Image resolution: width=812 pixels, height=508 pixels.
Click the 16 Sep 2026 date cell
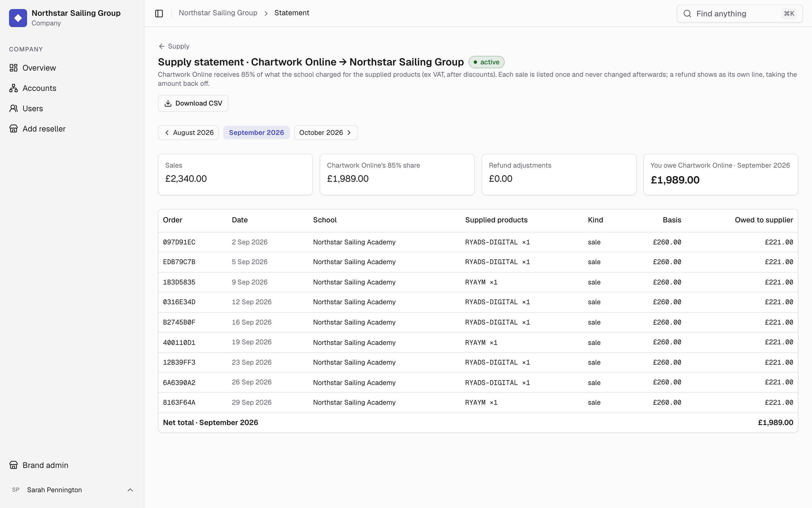252,322
